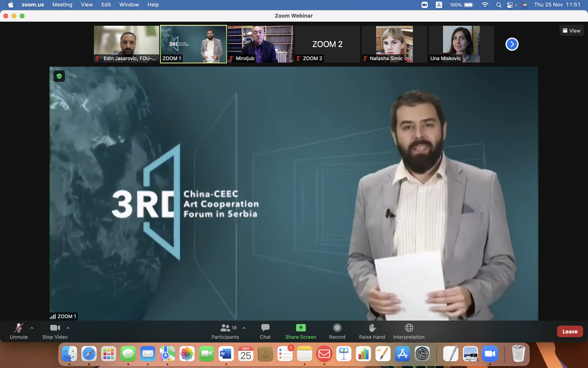Open Calendar from the Dock

pos(246,354)
